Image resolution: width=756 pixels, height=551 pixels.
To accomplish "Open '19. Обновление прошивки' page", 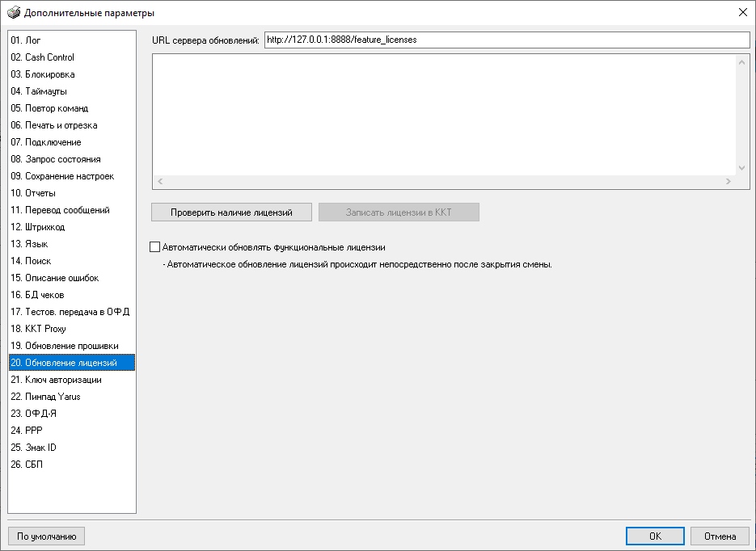I will [x=64, y=346].
